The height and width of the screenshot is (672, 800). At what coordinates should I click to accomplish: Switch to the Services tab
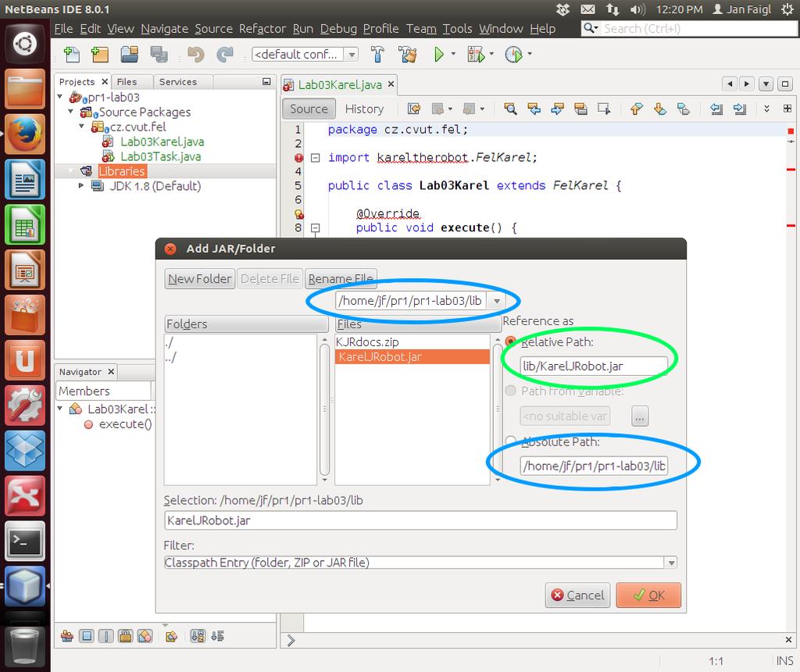click(177, 81)
